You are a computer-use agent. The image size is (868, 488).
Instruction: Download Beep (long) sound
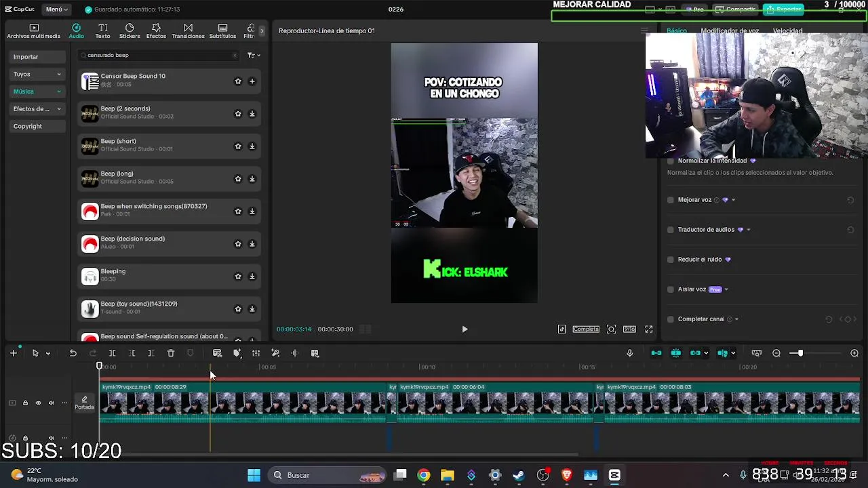tap(252, 179)
